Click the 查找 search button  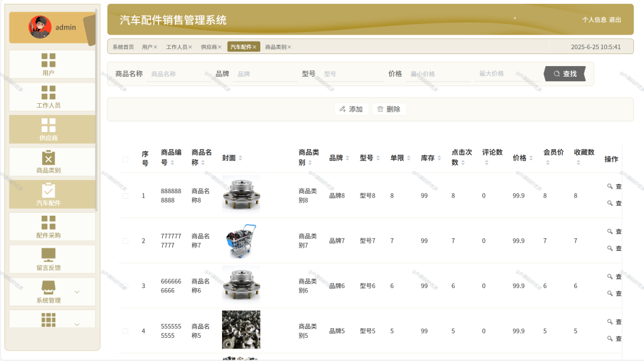[565, 74]
